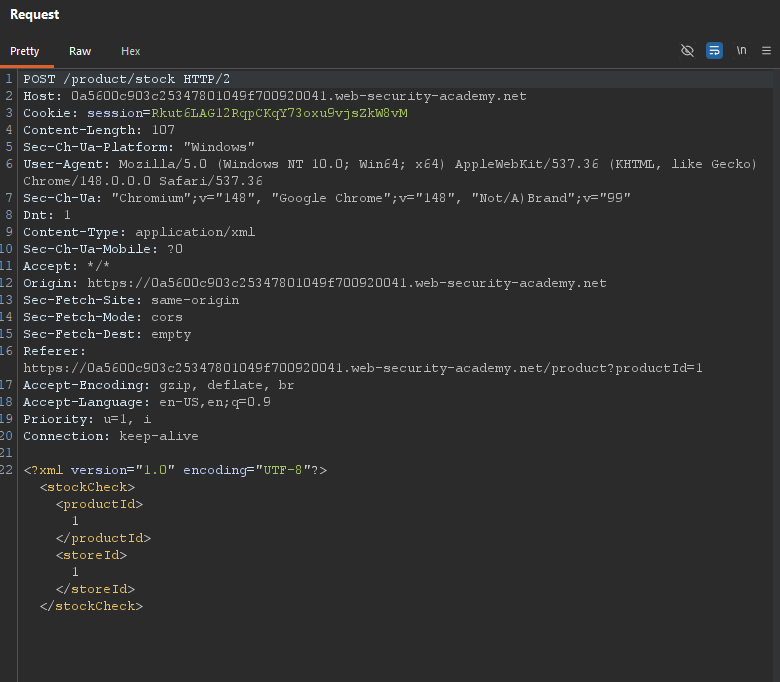Click the XML declaration line
The width and height of the screenshot is (780, 682).
[175, 470]
